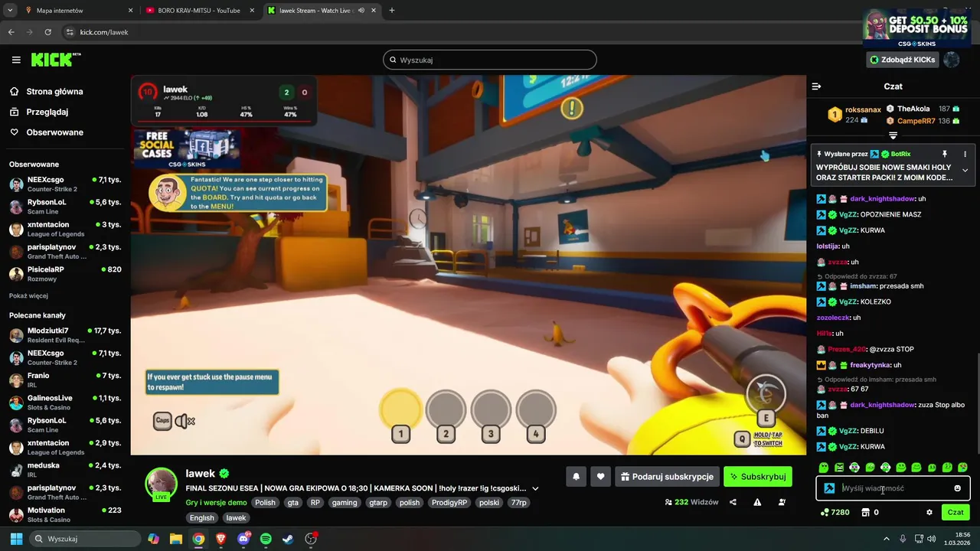Switch to BORO KRAV-MITSU YouTube tab
The height and width of the screenshot is (551, 980).
(x=199, y=11)
